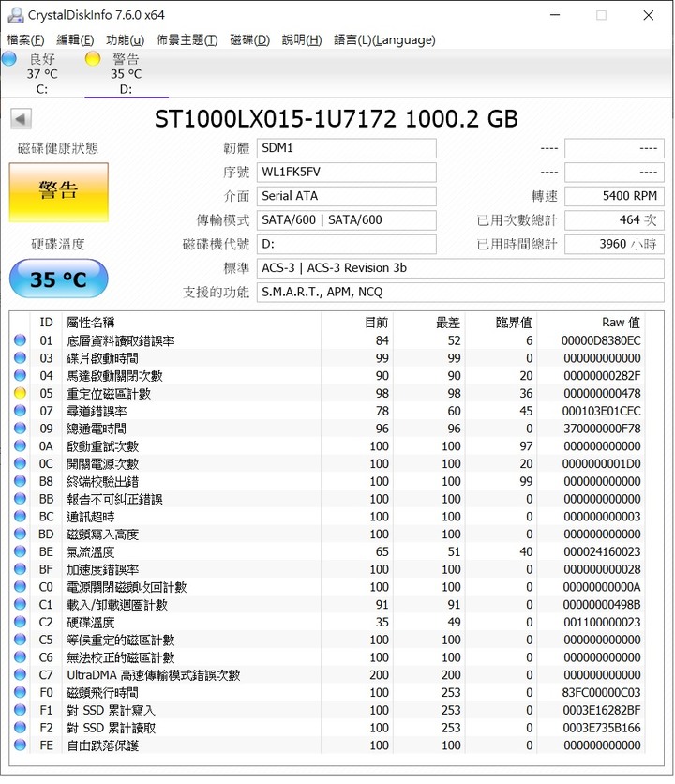Screen dimensions: 675x784
Task: Select the 底層資料讀取錯誤率 attribute name
Action: coord(121,340)
